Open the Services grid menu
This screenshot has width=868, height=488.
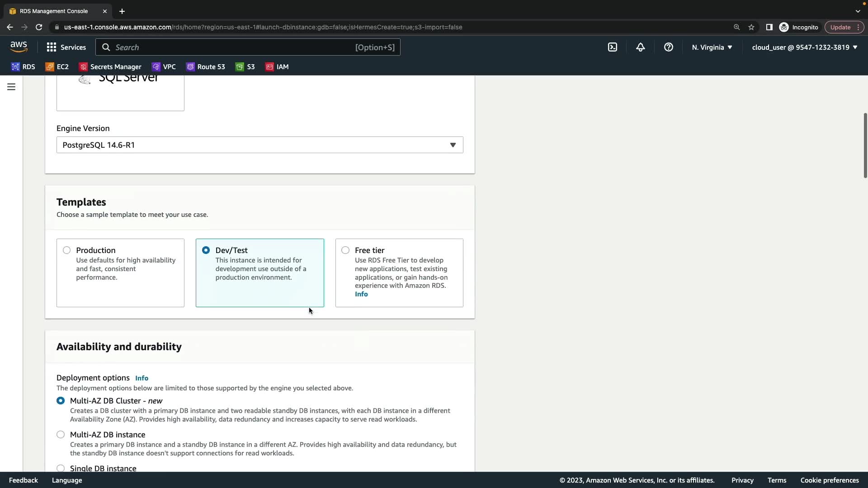pyautogui.click(x=66, y=47)
